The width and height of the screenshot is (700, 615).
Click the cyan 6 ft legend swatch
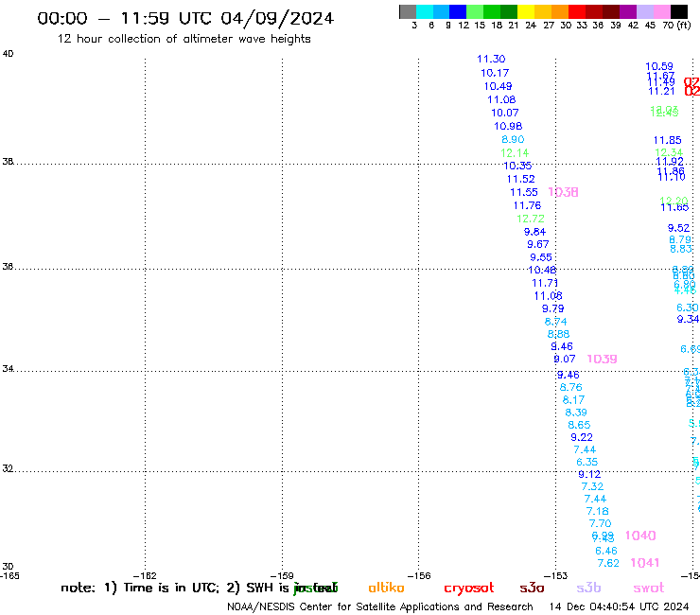click(425, 11)
